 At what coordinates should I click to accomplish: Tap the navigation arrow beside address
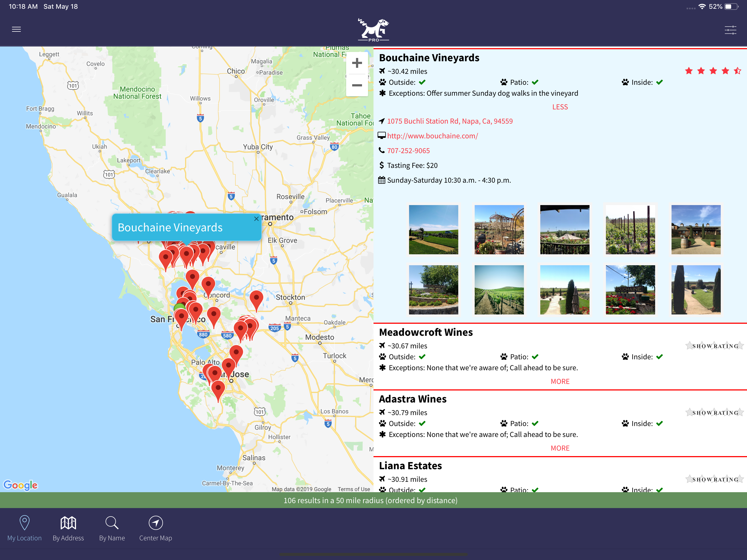(x=382, y=121)
